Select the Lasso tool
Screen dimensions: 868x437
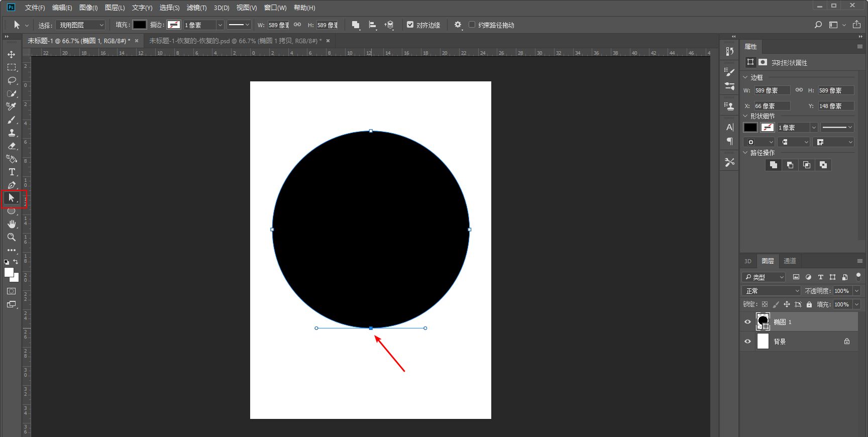click(x=12, y=80)
